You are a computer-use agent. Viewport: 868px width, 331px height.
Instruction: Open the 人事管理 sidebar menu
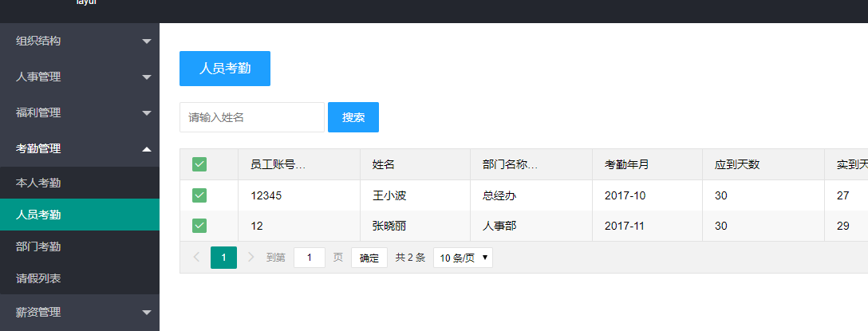point(80,77)
